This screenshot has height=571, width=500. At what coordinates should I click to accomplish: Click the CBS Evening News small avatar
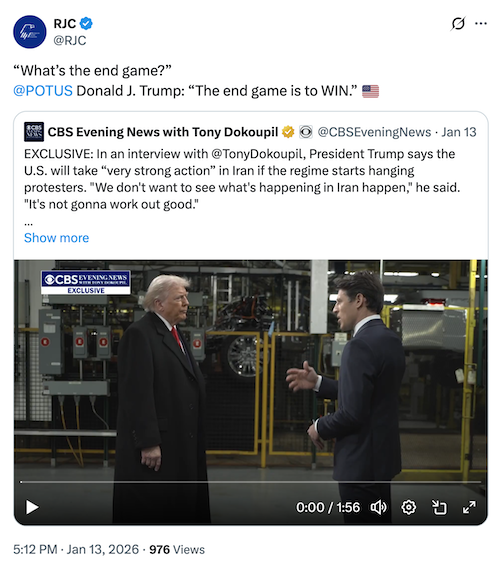(34, 132)
